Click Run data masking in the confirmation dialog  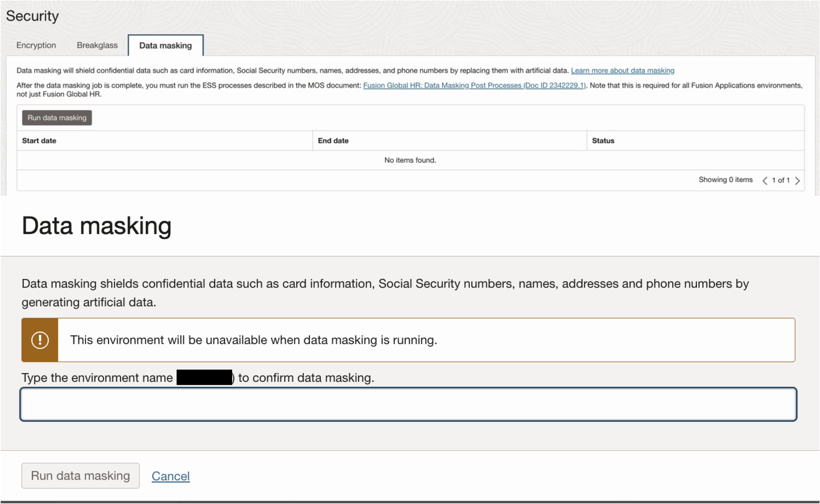click(80, 476)
